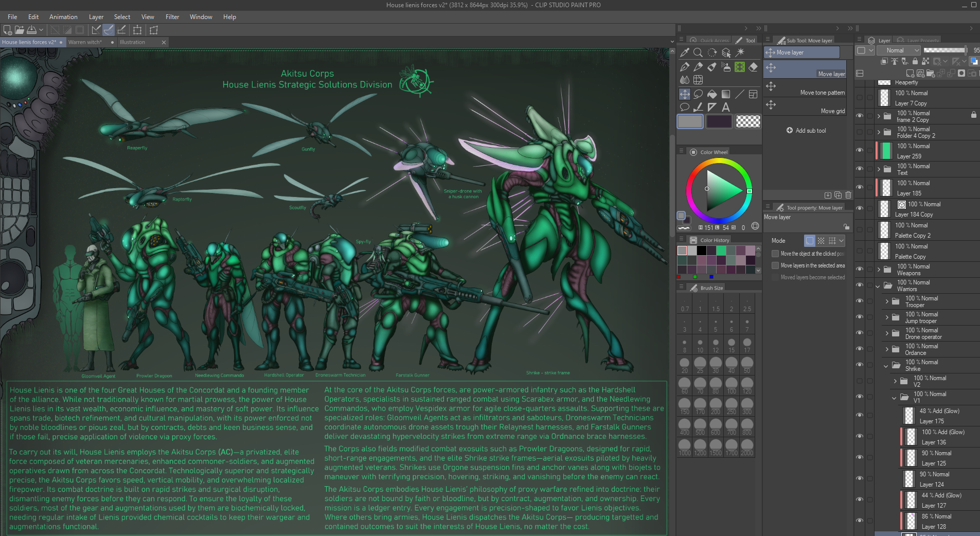Select the Pen tool
This screenshot has height=536, width=980.
(x=684, y=67)
